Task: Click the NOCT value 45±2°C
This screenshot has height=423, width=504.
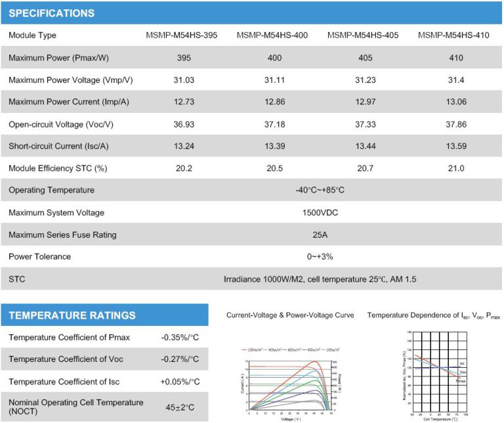Action: coord(180,407)
